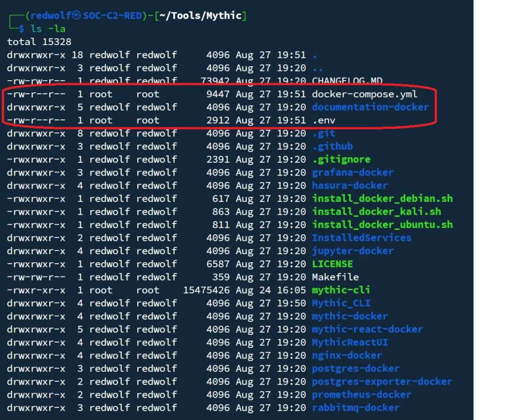Click the prompt path ~/Tools/Mythic

tap(201, 16)
